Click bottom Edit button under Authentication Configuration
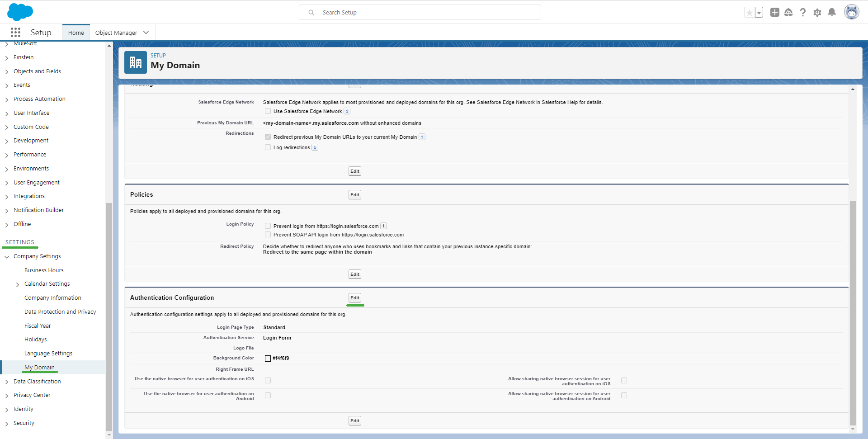 [x=355, y=421]
